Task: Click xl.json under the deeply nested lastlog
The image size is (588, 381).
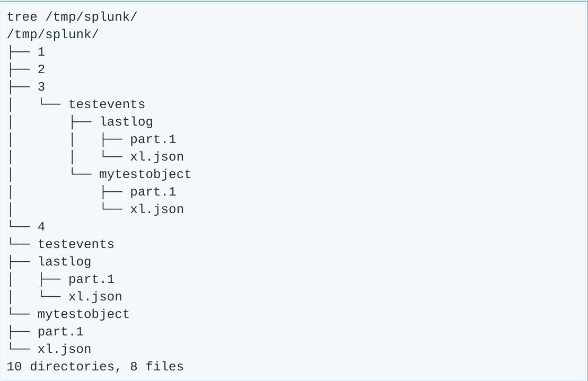Action: pyautogui.click(x=156, y=157)
